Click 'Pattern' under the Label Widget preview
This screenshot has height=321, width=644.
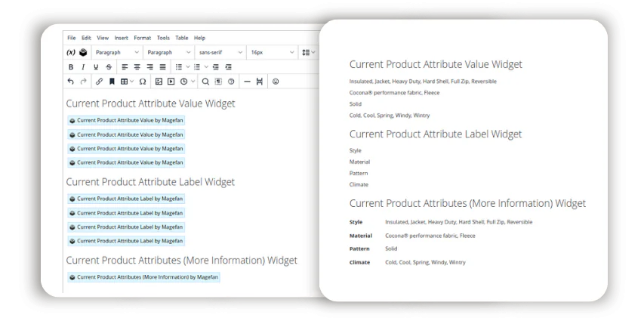point(359,173)
